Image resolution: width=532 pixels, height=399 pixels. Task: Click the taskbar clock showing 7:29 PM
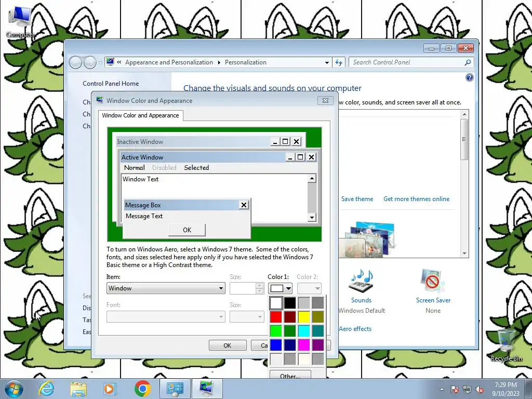[506, 389]
